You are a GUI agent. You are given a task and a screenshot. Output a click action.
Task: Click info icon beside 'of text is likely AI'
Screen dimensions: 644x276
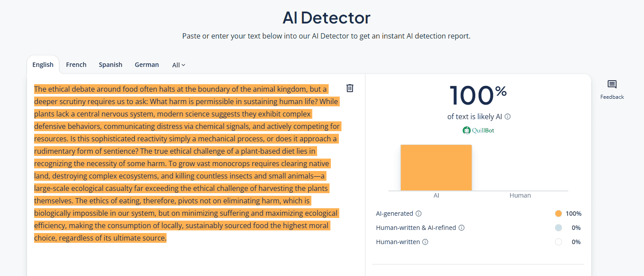(508, 117)
